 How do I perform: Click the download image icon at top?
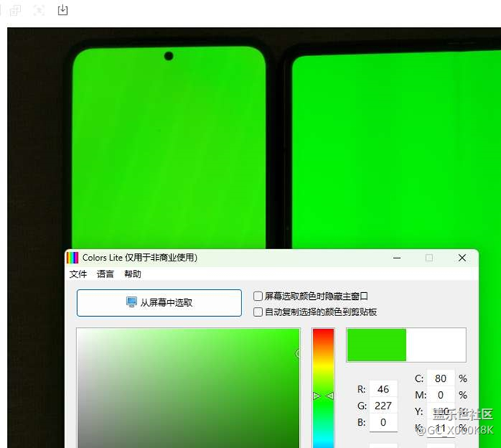point(63,10)
